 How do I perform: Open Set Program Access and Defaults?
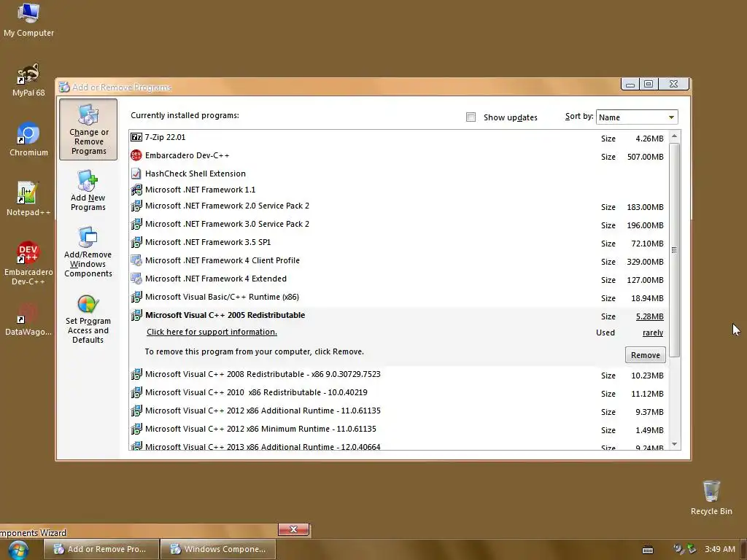[88, 319]
